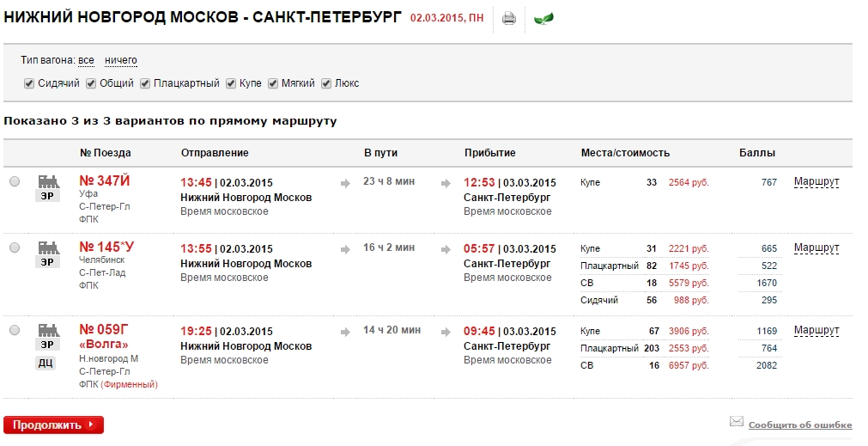
Task: Uncheck the Сидячий wagon type checkbox
Action: click(29, 83)
